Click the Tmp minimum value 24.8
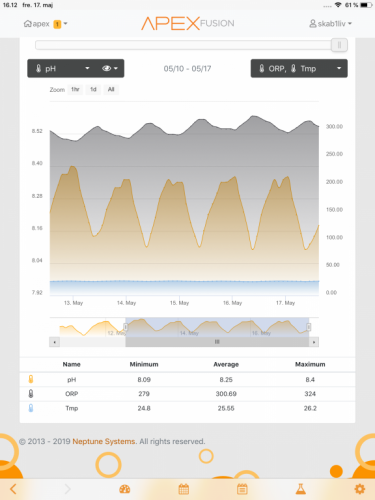Image resolution: width=375 pixels, height=500 pixels. (144, 408)
